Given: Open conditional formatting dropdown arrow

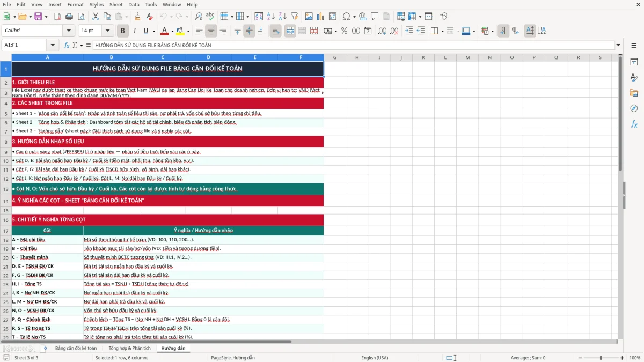Looking at the screenshot, I should point(492,31).
